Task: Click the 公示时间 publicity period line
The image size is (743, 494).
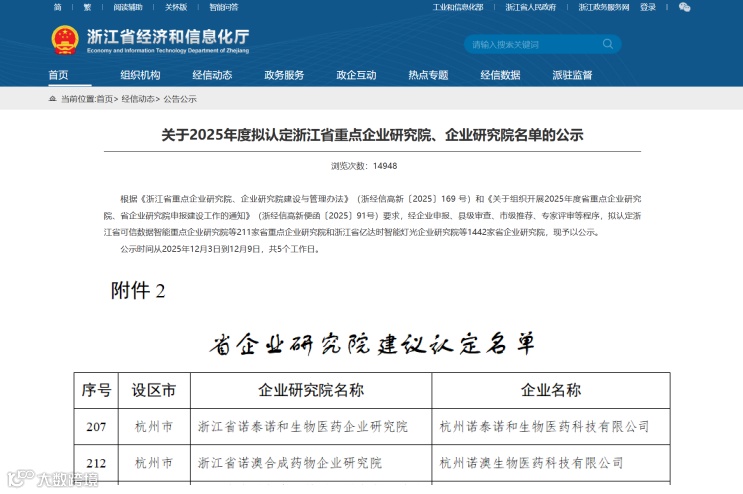Action: pyautogui.click(x=221, y=249)
